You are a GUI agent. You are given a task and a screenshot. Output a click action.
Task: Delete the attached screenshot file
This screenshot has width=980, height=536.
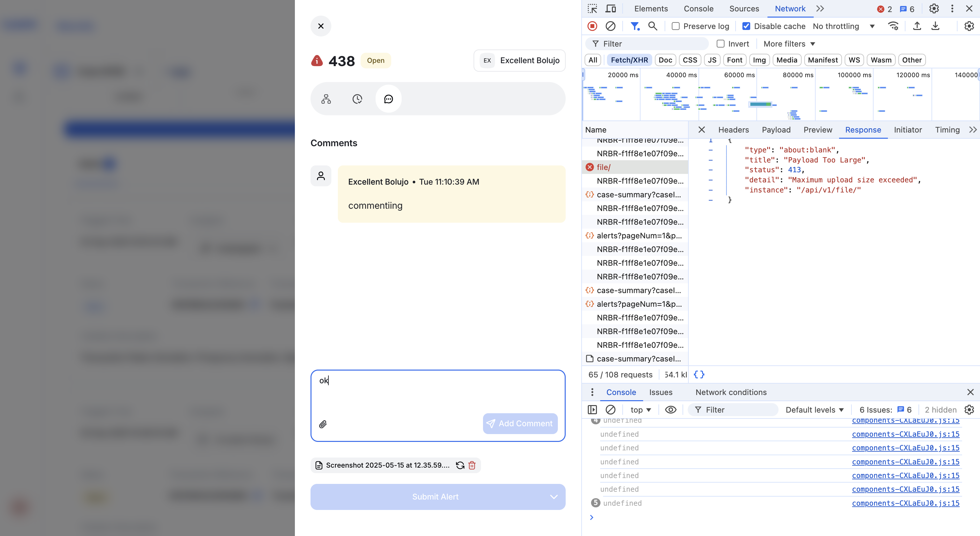click(472, 465)
